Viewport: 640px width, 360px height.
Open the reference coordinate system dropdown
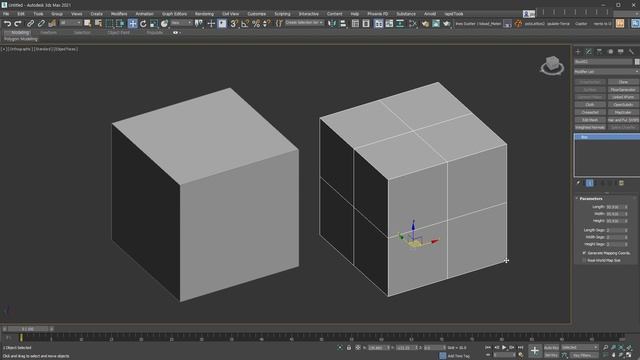[181, 23]
